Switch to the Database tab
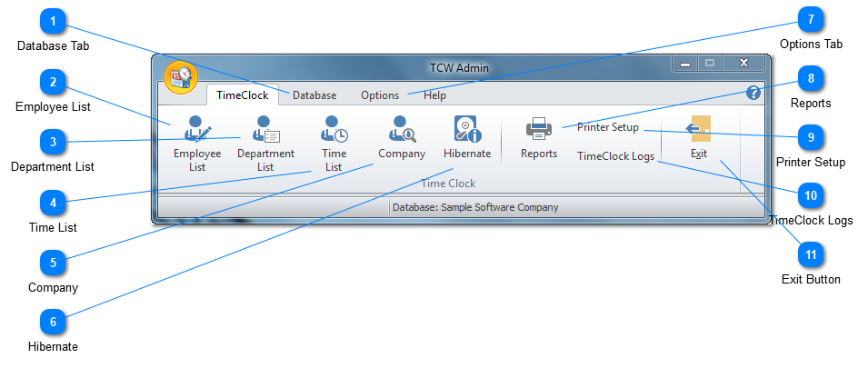Image resolution: width=868 pixels, height=368 pixels. tap(314, 95)
